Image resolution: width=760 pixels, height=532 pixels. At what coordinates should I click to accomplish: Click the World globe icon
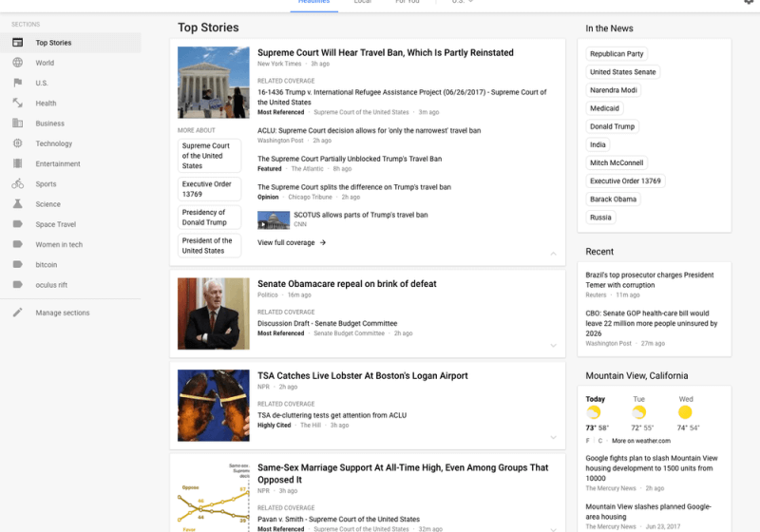coord(17,63)
